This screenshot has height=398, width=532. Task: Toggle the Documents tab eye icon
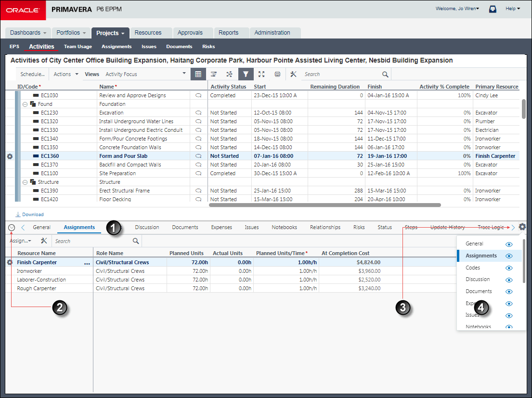pos(509,292)
